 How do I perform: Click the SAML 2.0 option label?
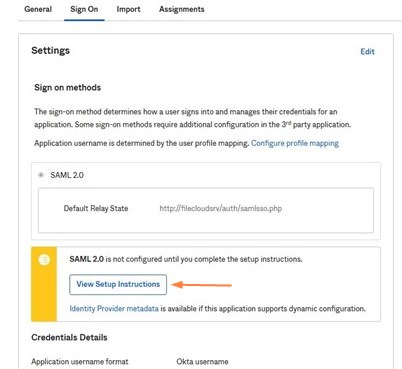(67, 175)
